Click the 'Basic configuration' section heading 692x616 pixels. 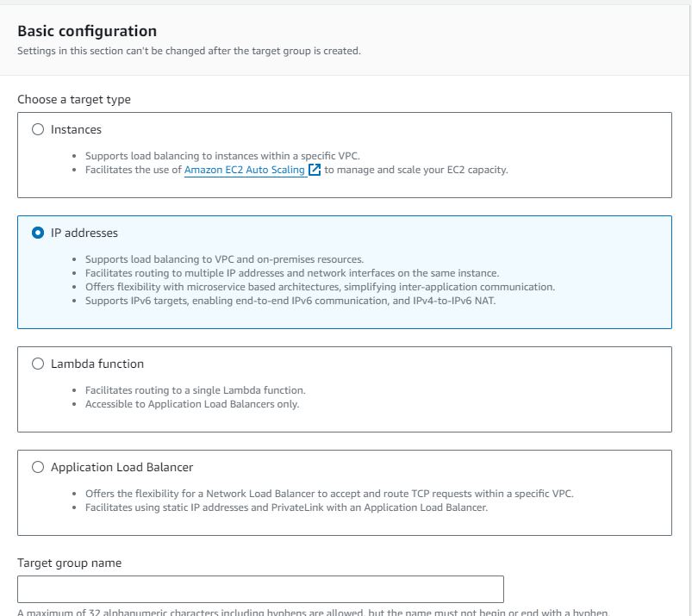pos(87,32)
